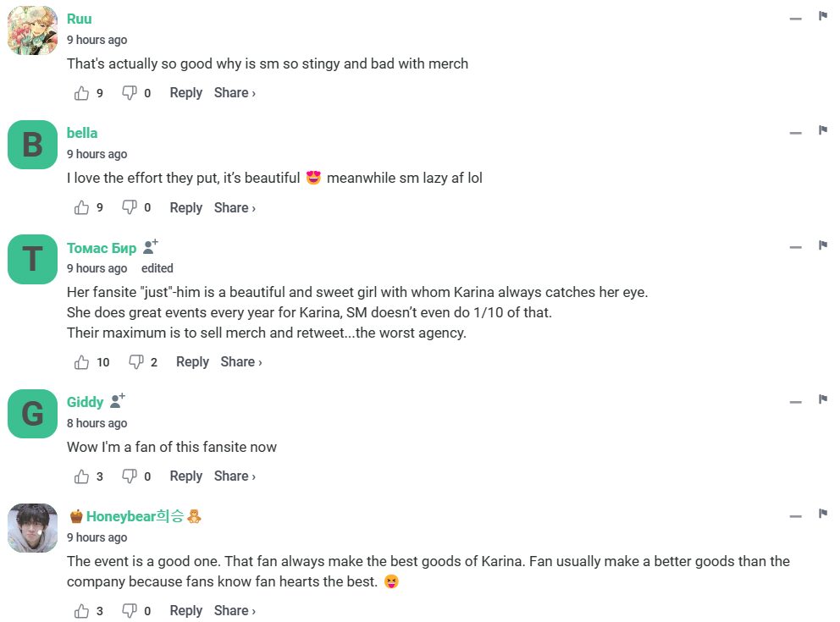Report Honeybear's comment using flag icon
The width and height of the screenshot is (840, 622).
[822, 514]
